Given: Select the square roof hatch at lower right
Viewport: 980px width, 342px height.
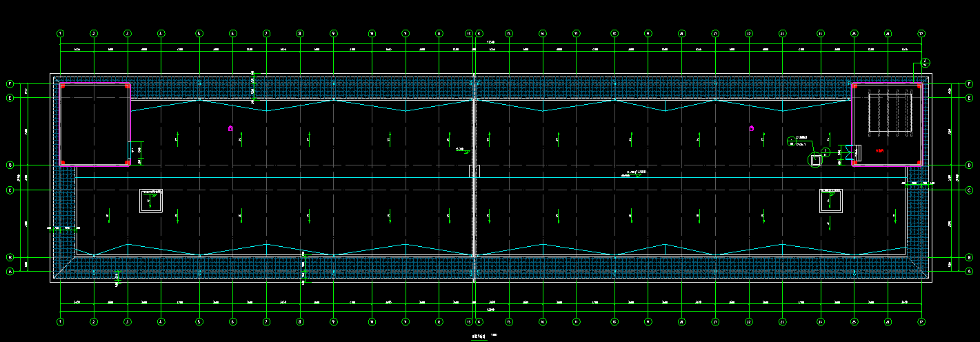Looking at the screenshot, I should (830, 201).
